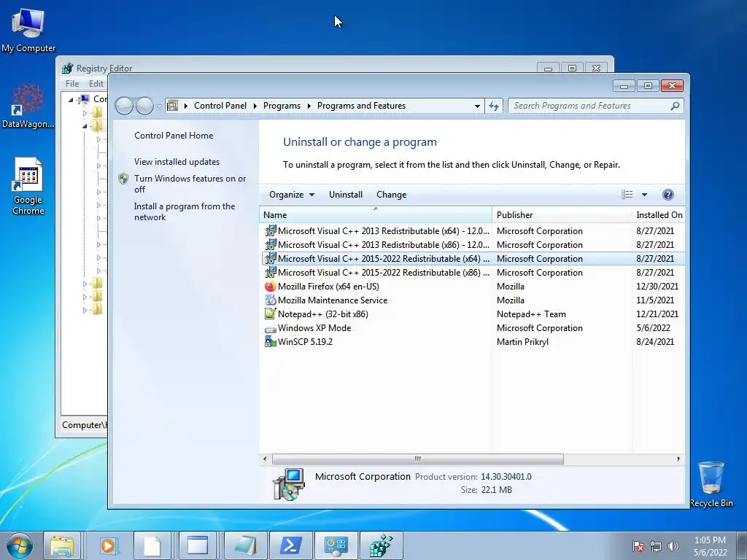
Task: Click the 12/30/2021 install date cell
Action: (x=657, y=286)
